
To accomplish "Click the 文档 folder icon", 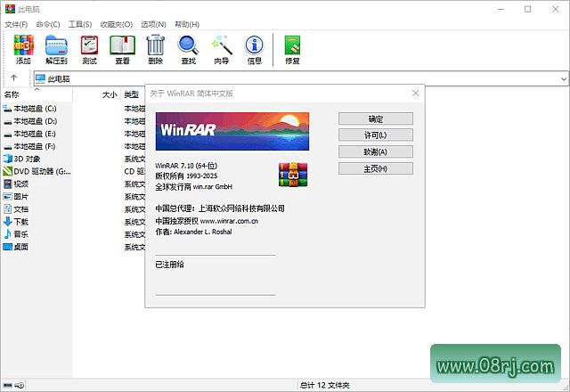I will pos(7,208).
